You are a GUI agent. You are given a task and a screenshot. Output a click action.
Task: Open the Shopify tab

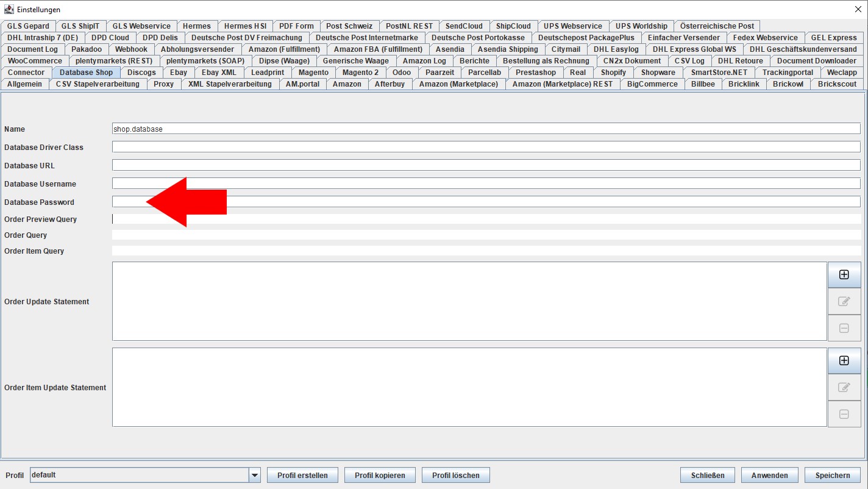pyautogui.click(x=613, y=73)
